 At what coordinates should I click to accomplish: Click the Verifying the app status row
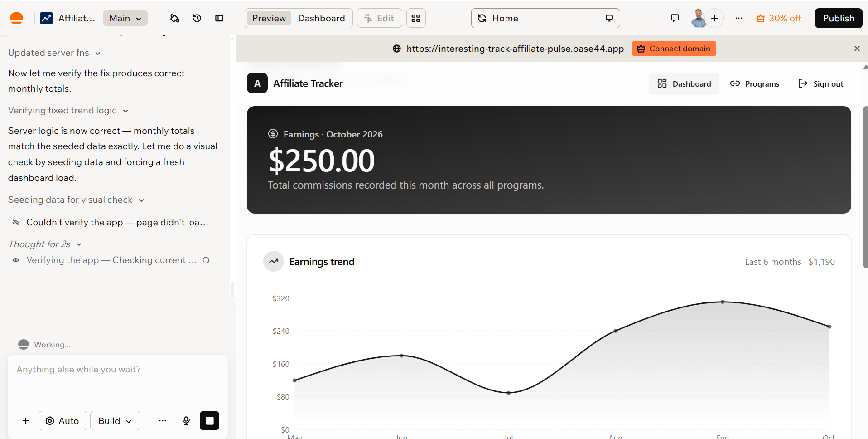point(111,260)
